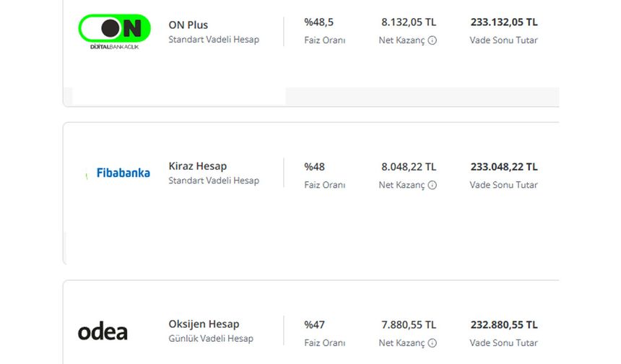Image resolution: width=621 pixels, height=364 pixels.
Task: Click the Fibabanka logo
Action: [x=123, y=173]
